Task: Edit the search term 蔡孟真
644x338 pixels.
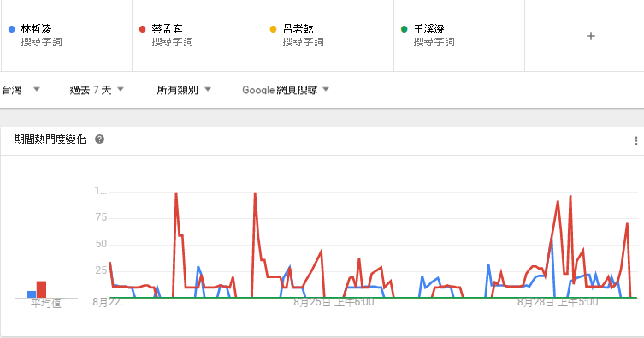Action: coord(167,29)
